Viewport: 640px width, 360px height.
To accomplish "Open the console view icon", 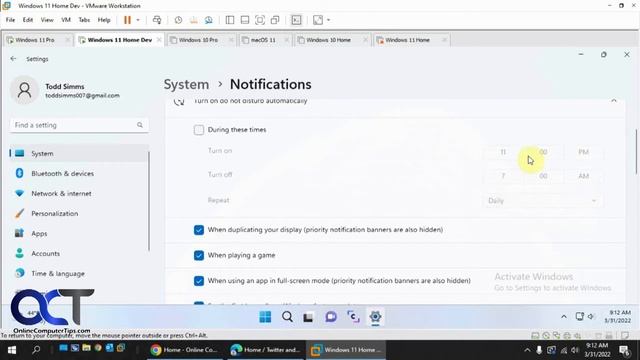I will (x=296, y=20).
